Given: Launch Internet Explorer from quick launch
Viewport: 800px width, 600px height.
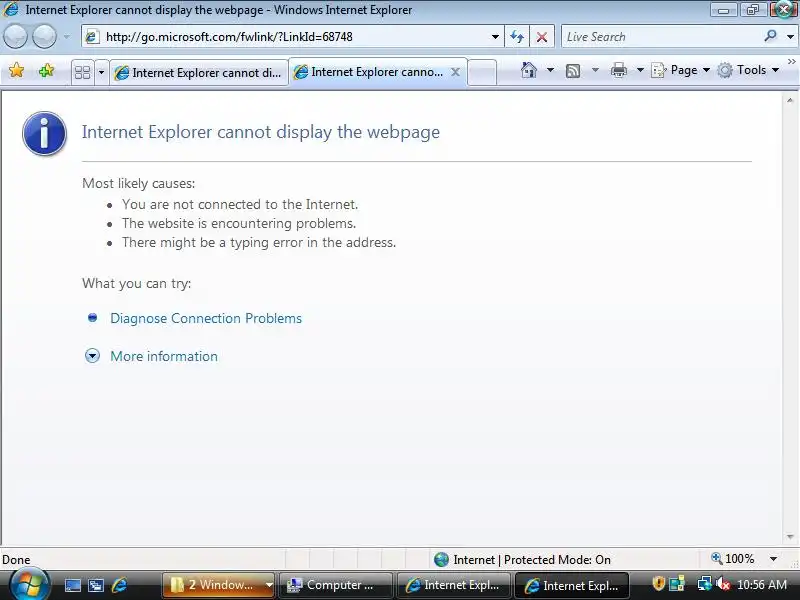Looking at the screenshot, I should pos(119,585).
